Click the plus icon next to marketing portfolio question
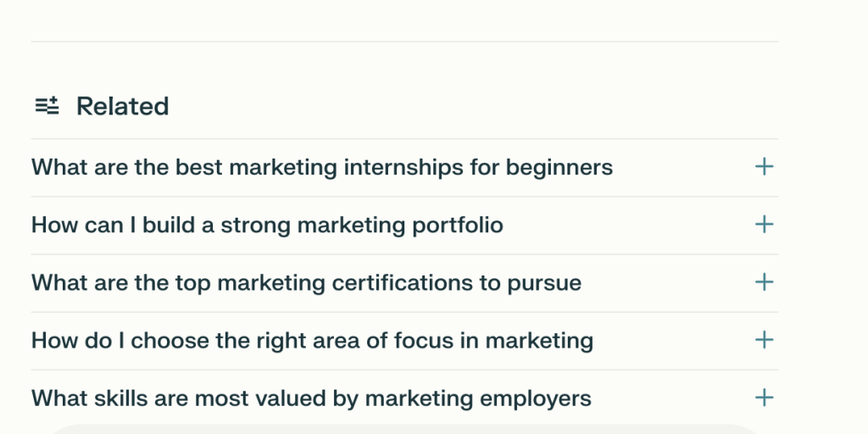The height and width of the screenshot is (434, 868). (x=764, y=225)
